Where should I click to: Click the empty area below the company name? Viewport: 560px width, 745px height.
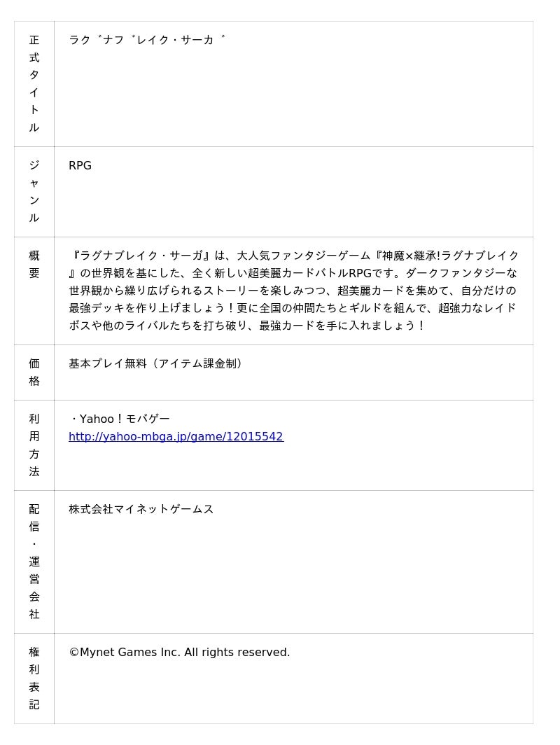293,575
